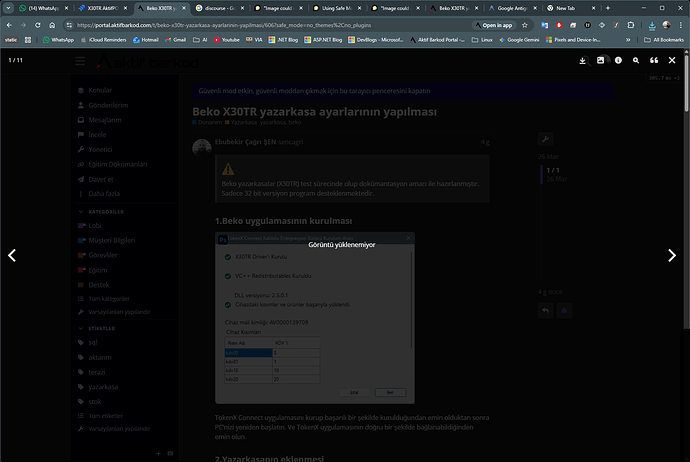Open the DevBlogs - Microsoft bookmark
The width and height of the screenshot is (690, 462).
[x=375, y=40]
